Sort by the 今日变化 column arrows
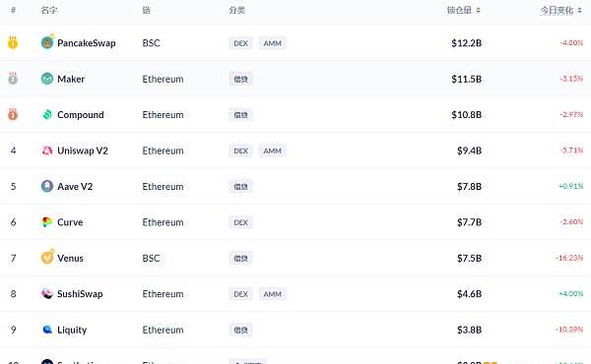The height and width of the screenshot is (364, 591). (x=579, y=10)
